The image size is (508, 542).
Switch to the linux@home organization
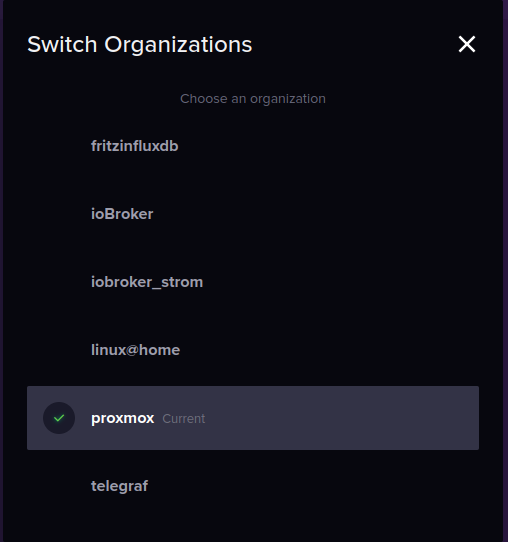(253, 350)
